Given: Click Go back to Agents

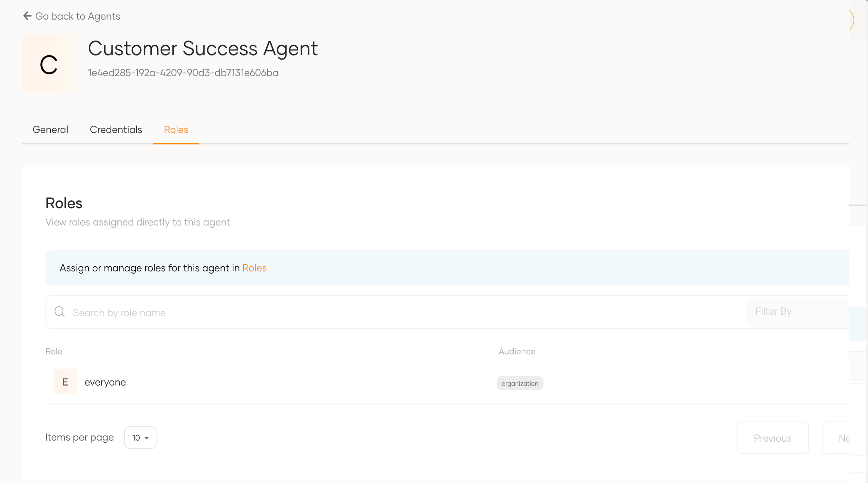Looking at the screenshot, I should point(71,16).
